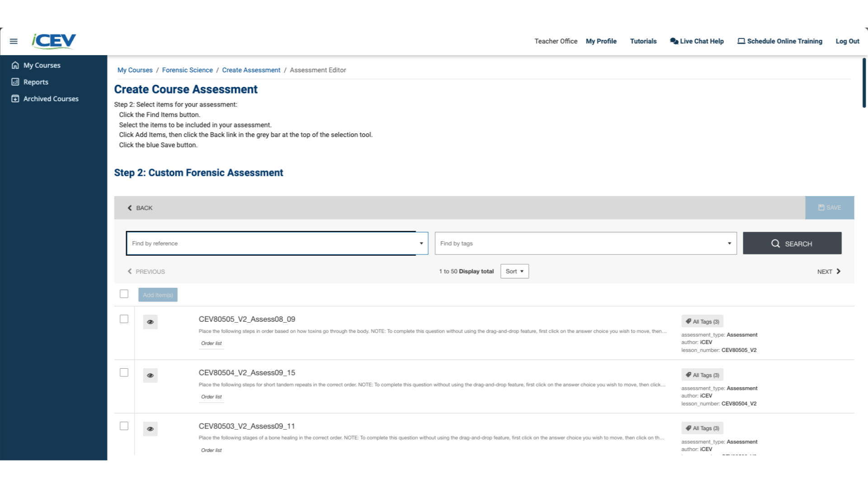Click lesson_number tag CEV80505_V2
Screen dimensions: 868x488
click(x=739, y=350)
